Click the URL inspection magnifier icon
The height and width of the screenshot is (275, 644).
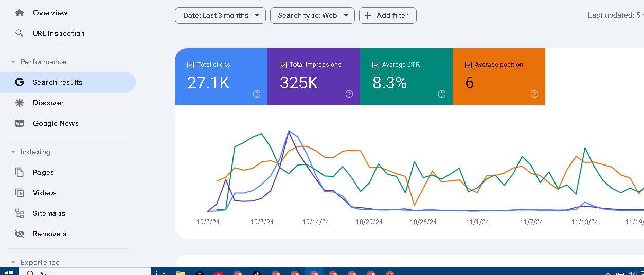coord(20,33)
